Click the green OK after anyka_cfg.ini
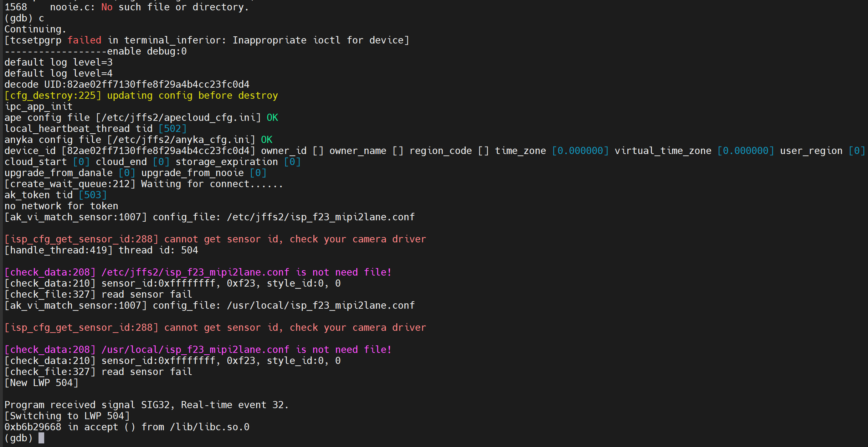This screenshot has width=868, height=447. point(267,140)
